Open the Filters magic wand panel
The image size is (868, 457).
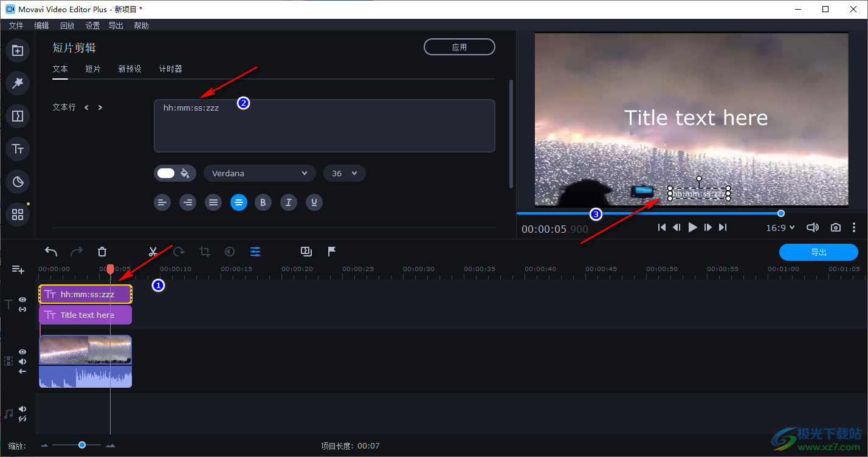18,83
